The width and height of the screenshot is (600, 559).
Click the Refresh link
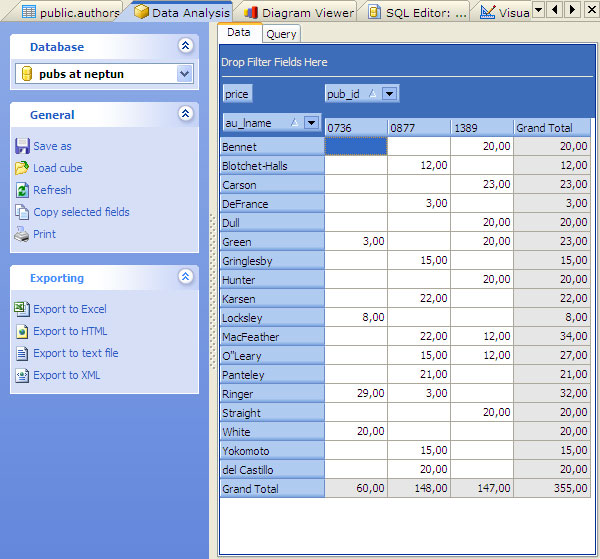[52, 190]
